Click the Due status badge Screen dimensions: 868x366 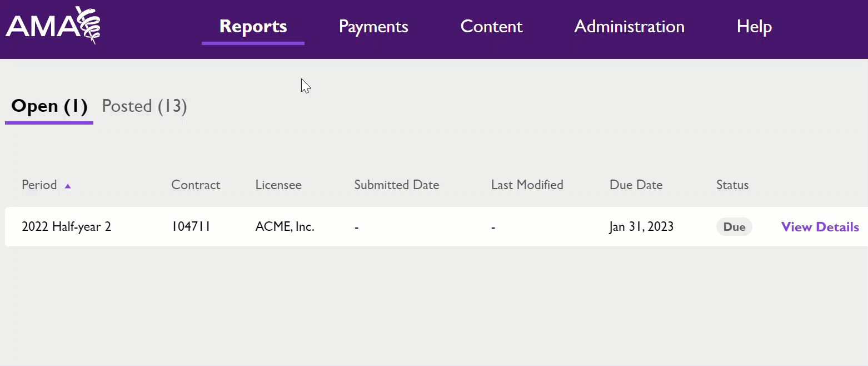734,226
